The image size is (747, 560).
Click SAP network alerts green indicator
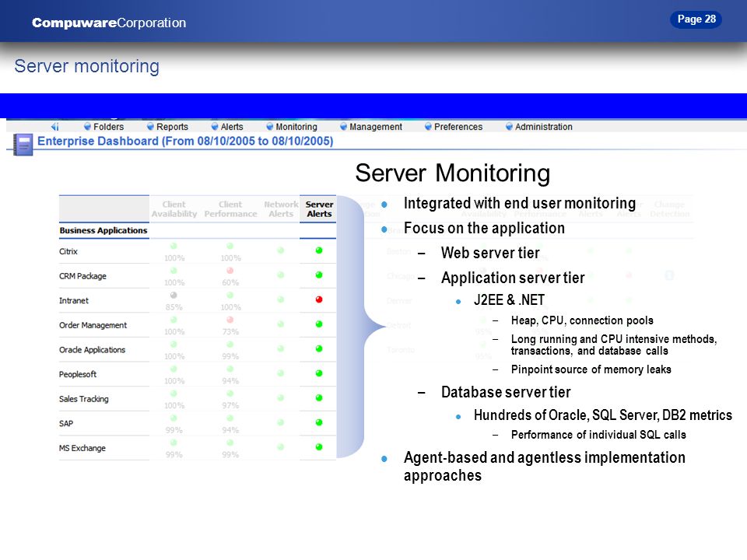click(281, 422)
